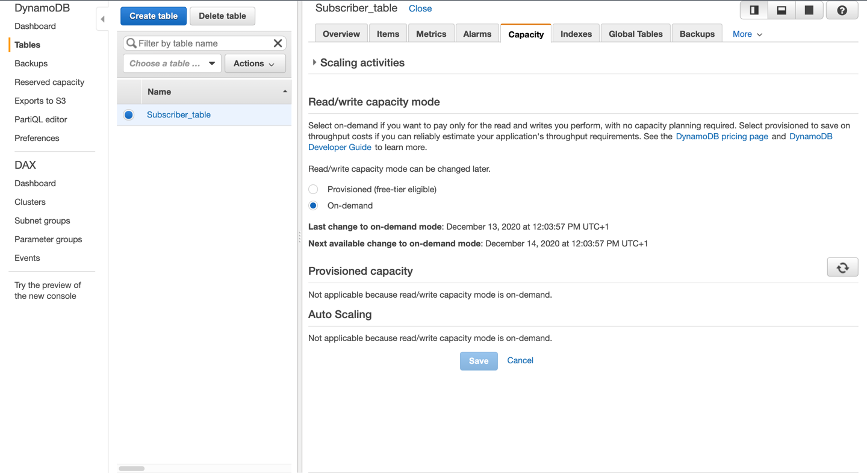Viewport: 868px width, 474px height.
Task: Select the Subscriber_table row radio button
Action: coord(129,115)
